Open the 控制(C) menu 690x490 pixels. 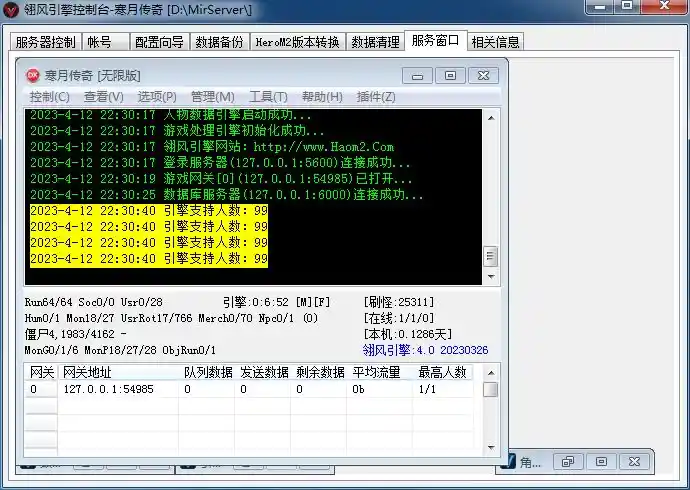pyautogui.click(x=49, y=96)
